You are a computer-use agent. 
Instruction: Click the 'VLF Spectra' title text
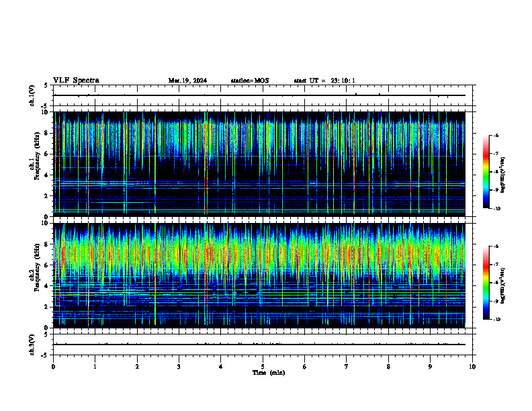(76, 81)
